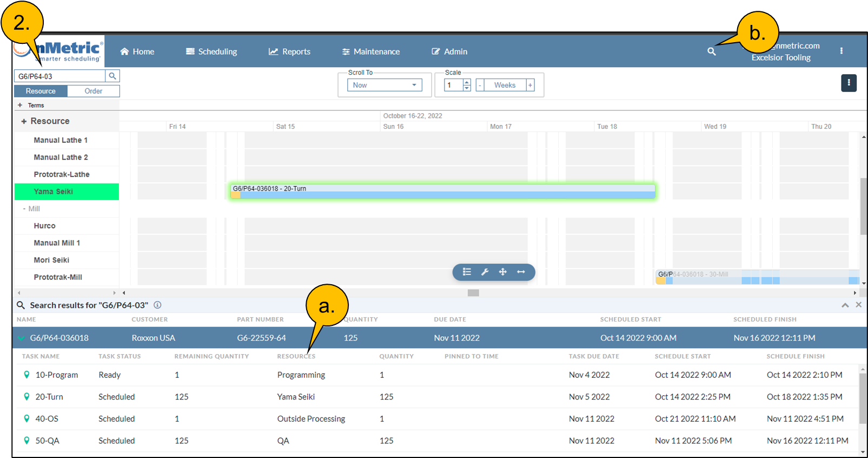Viewport: 868px width, 458px height.
Task: Select Hurco resource
Action: pyautogui.click(x=44, y=226)
